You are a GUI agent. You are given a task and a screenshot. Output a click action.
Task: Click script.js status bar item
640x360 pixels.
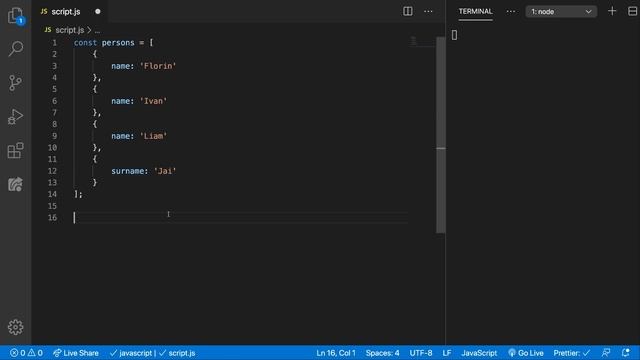(x=177, y=353)
